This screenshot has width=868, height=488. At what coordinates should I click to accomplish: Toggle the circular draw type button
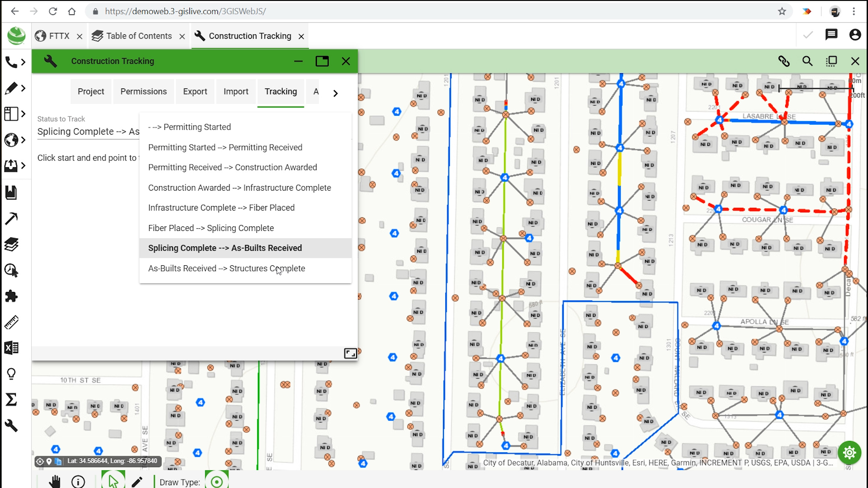tap(217, 482)
